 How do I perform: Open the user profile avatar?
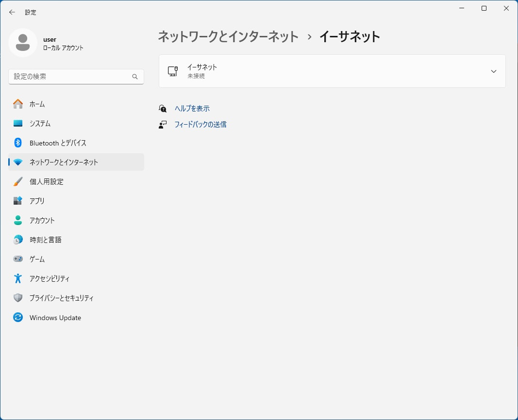(x=23, y=43)
